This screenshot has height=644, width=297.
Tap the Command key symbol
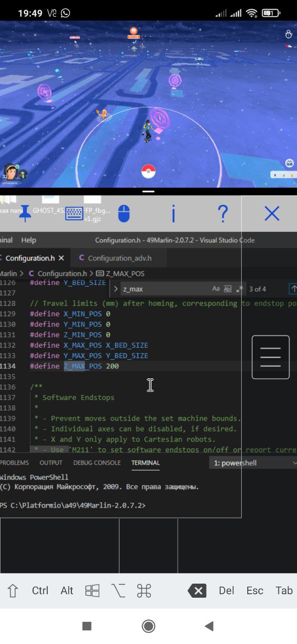tap(144, 591)
